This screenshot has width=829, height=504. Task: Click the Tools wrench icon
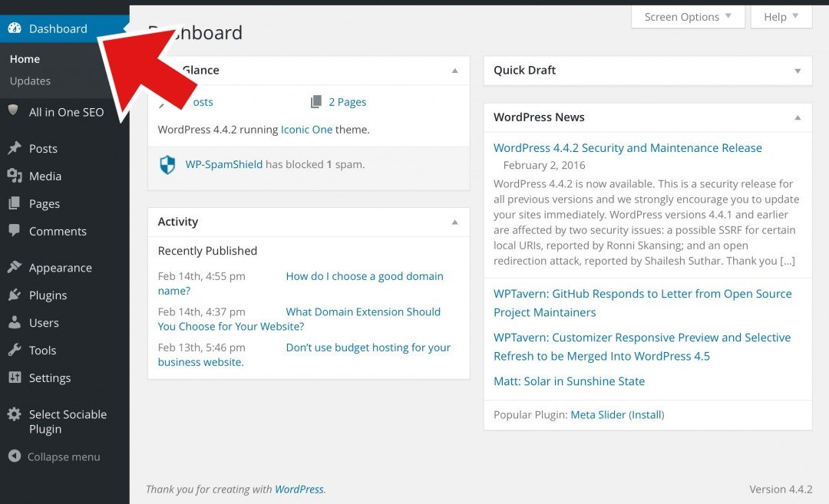(15, 349)
